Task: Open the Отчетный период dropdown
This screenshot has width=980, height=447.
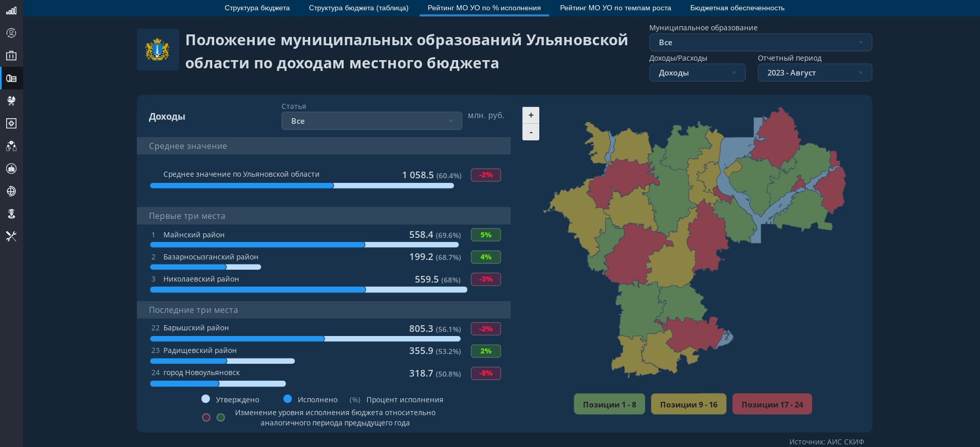Action: click(x=815, y=73)
